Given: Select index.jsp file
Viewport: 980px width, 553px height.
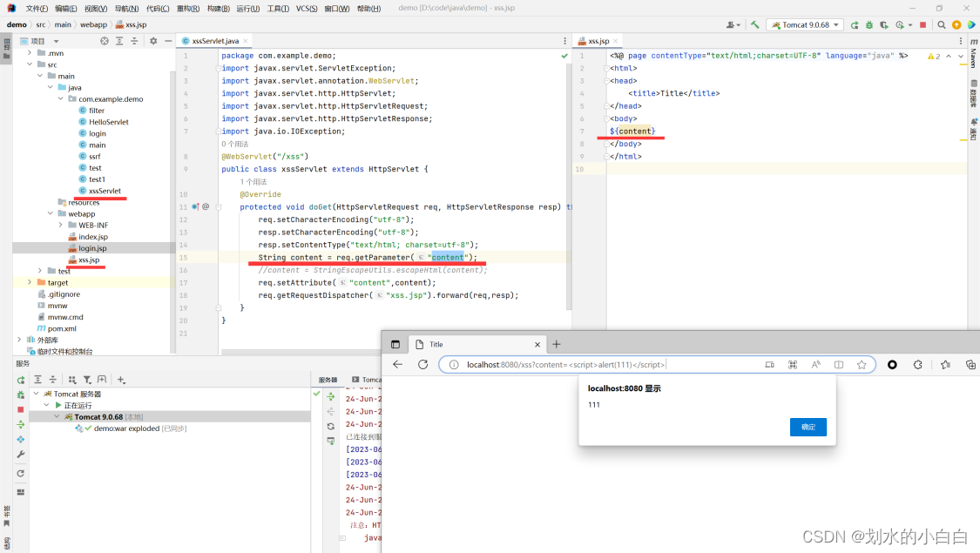Looking at the screenshot, I should point(92,237).
